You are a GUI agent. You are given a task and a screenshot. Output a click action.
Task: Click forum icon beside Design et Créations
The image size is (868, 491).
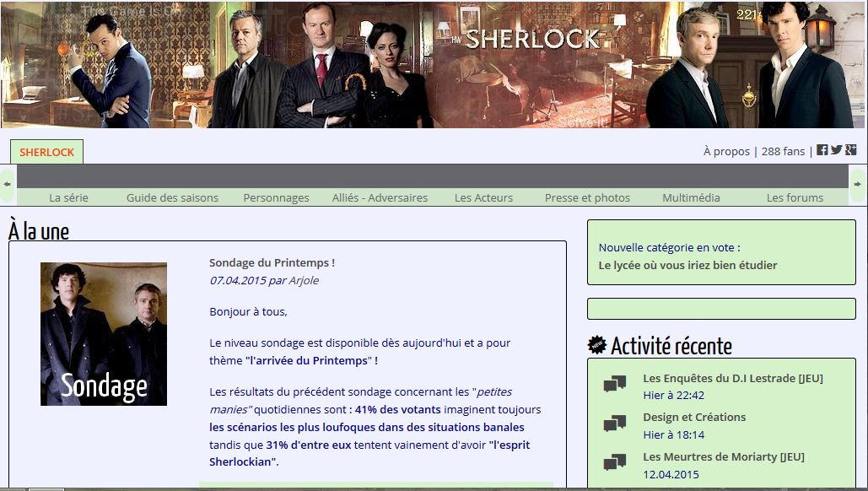614,423
